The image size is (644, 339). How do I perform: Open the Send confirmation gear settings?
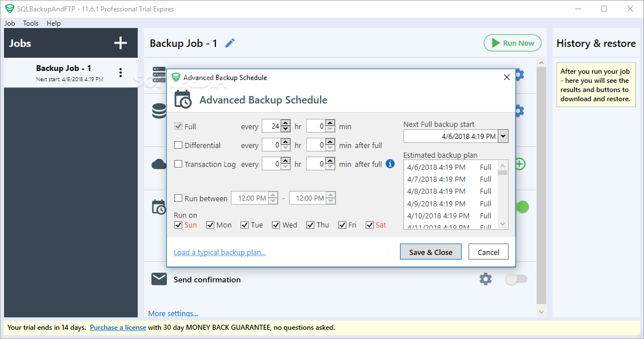(x=485, y=279)
